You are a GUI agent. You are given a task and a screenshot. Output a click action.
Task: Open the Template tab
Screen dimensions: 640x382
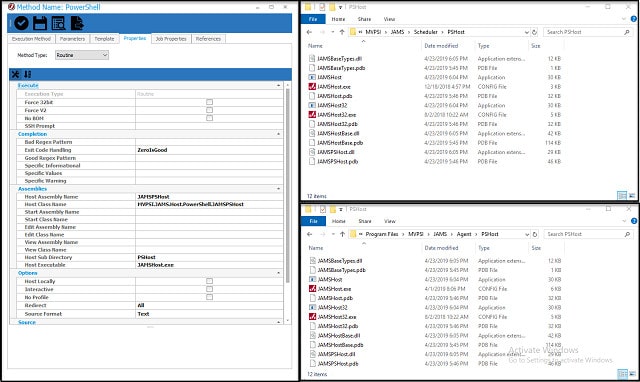point(104,39)
